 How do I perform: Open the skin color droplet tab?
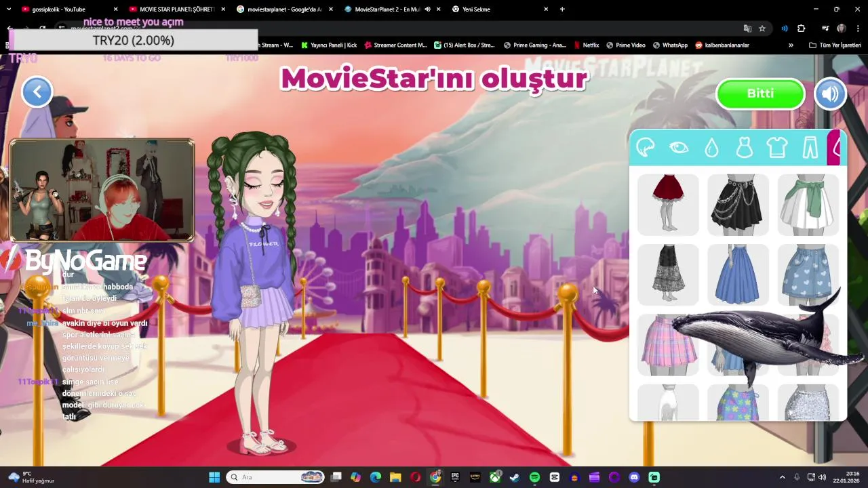click(711, 147)
